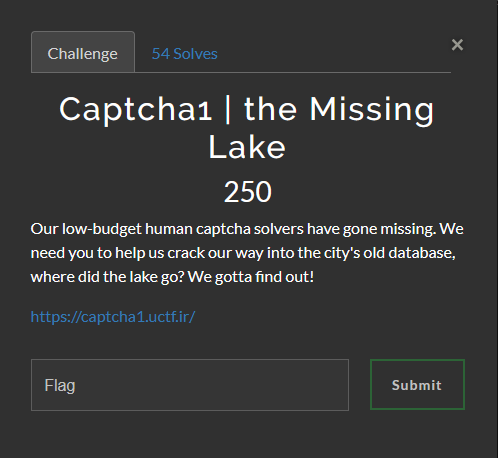
Task: Open the captcha1.uctf.ir link
Action: click(113, 316)
